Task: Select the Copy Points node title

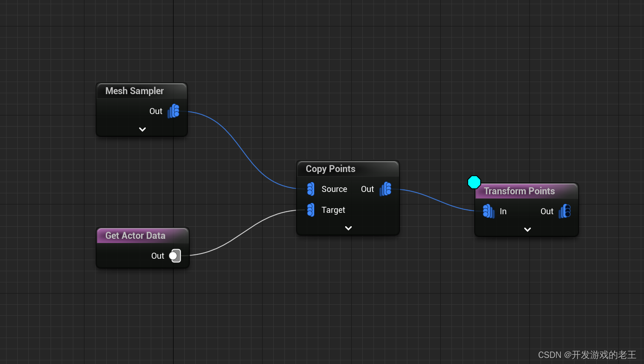Action: (x=330, y=169)
